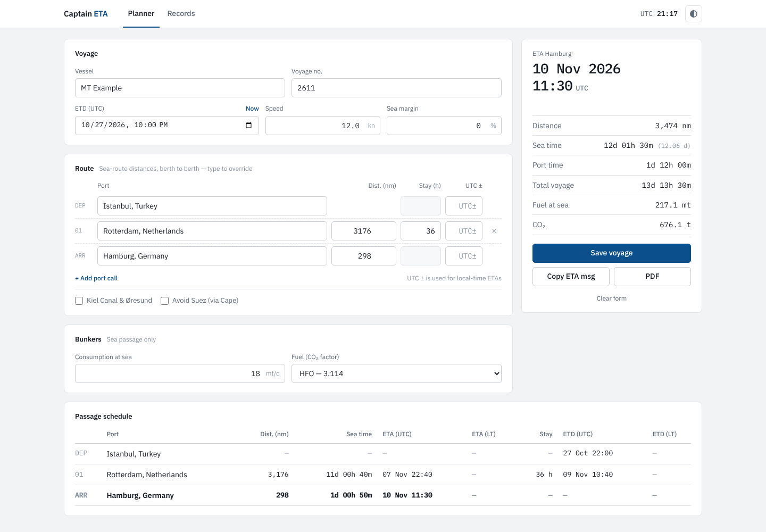Select schedule ETA cell '07 Nov 22:40'
The height and width of the screenshot is (532, 766).
click(x=407, y=475)
